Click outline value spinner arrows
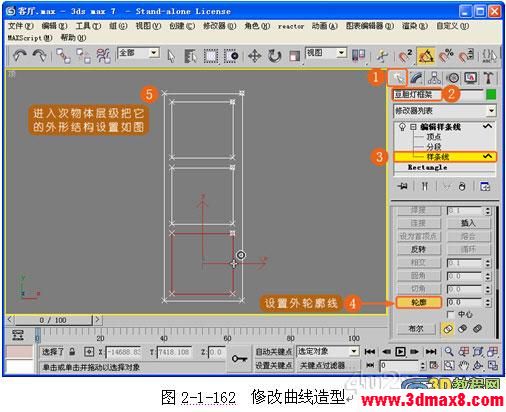 [488, 302]
